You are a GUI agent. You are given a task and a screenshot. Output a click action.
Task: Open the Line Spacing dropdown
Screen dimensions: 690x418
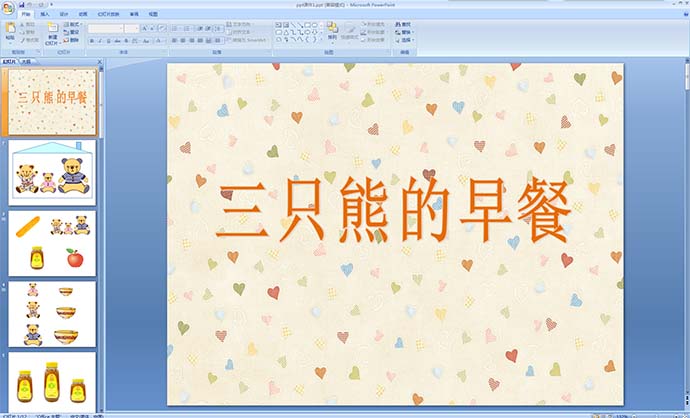click(217, 29)
